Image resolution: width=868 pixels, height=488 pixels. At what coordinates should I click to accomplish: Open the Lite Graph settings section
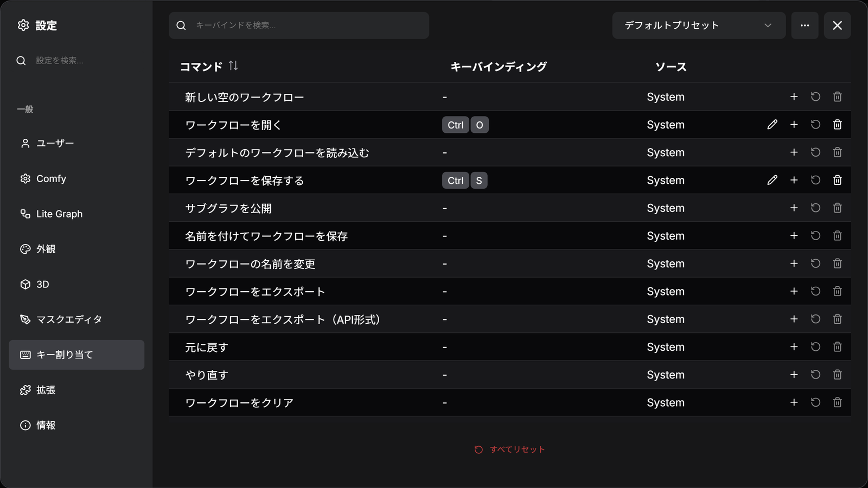(76, 214)
